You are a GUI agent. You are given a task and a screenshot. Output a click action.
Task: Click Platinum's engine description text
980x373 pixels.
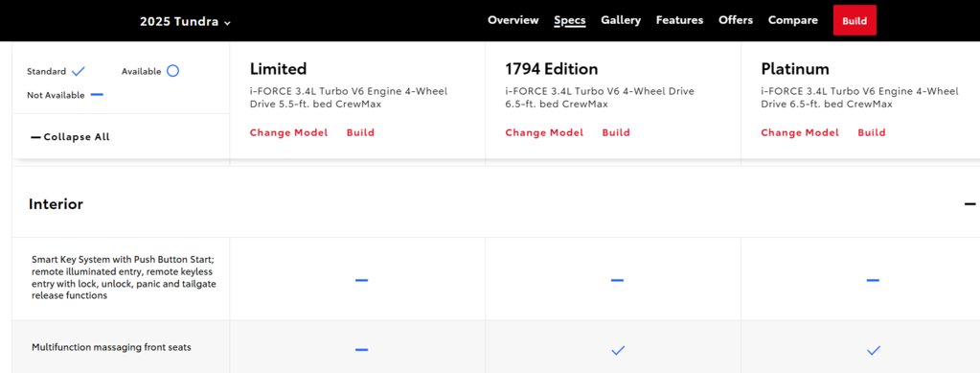point(859,98)
